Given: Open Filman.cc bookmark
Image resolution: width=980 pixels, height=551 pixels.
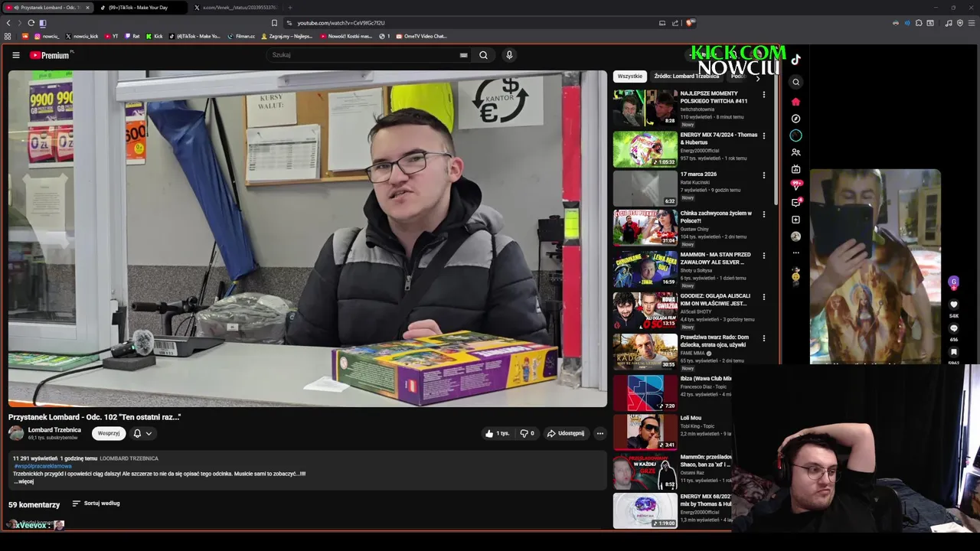Looking at the screenshot, I should [241, 36].
